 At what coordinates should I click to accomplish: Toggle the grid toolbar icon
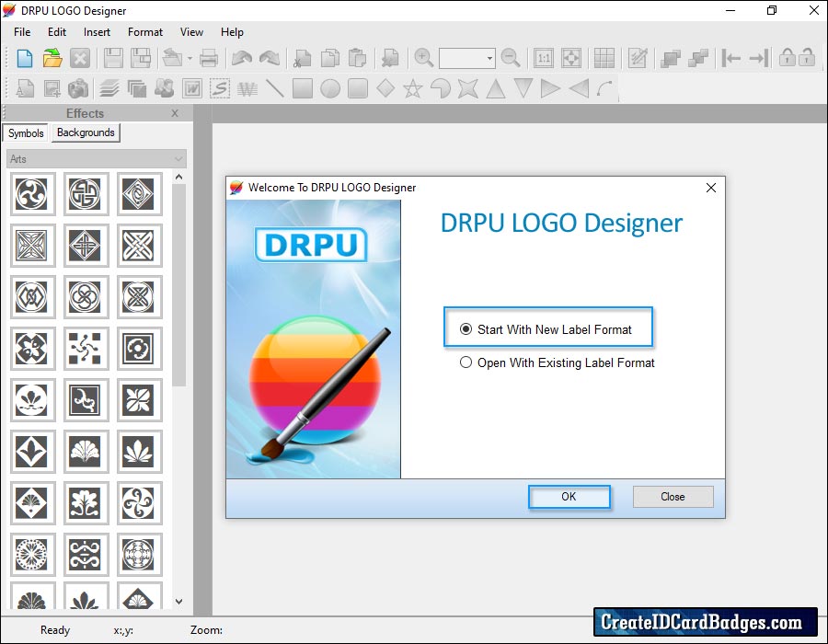point(604,58)
